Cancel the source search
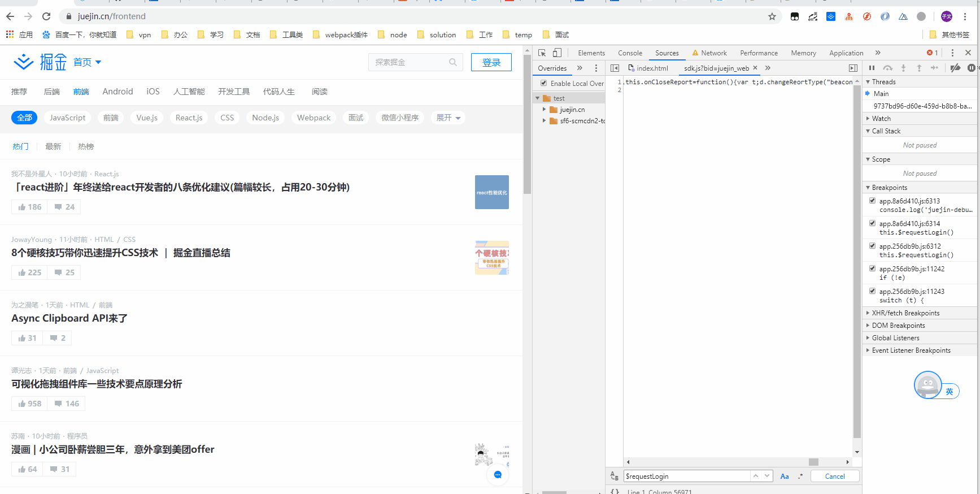The image size is (980, 494). (x=835, y=476)
